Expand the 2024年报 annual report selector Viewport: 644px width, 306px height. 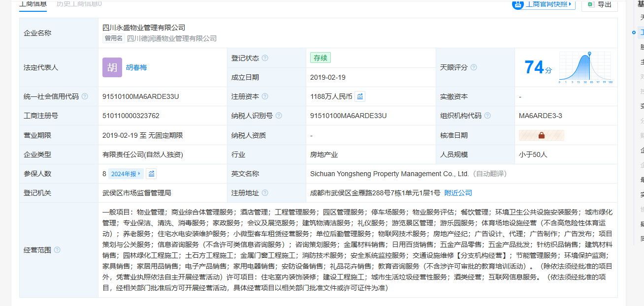[x=126, y=174]
